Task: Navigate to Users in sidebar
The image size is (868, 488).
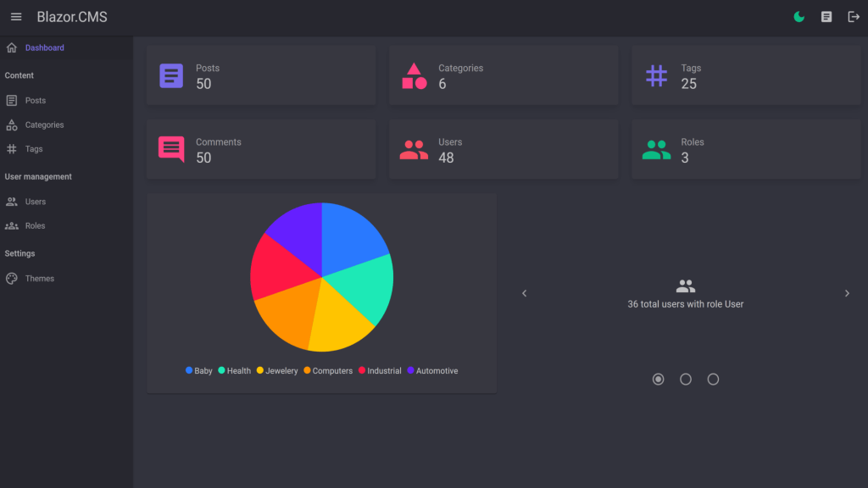Action: coord(36,202)
